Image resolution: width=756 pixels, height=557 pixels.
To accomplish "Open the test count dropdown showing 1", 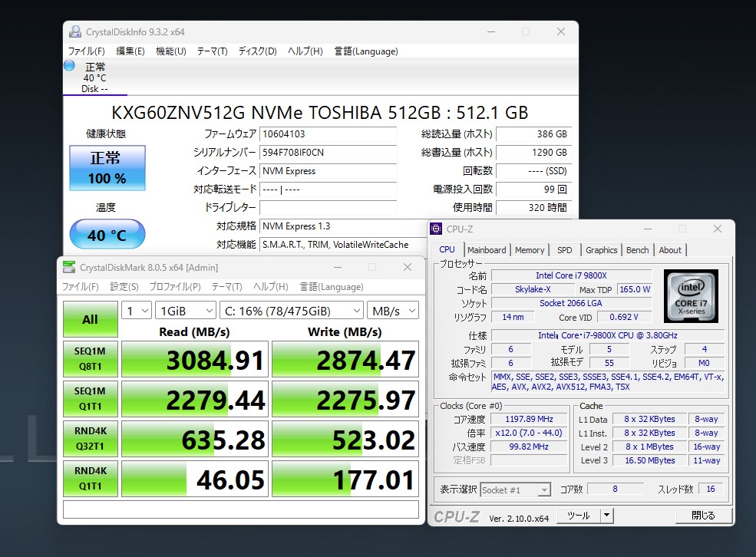I will click(x=137, y=311).
